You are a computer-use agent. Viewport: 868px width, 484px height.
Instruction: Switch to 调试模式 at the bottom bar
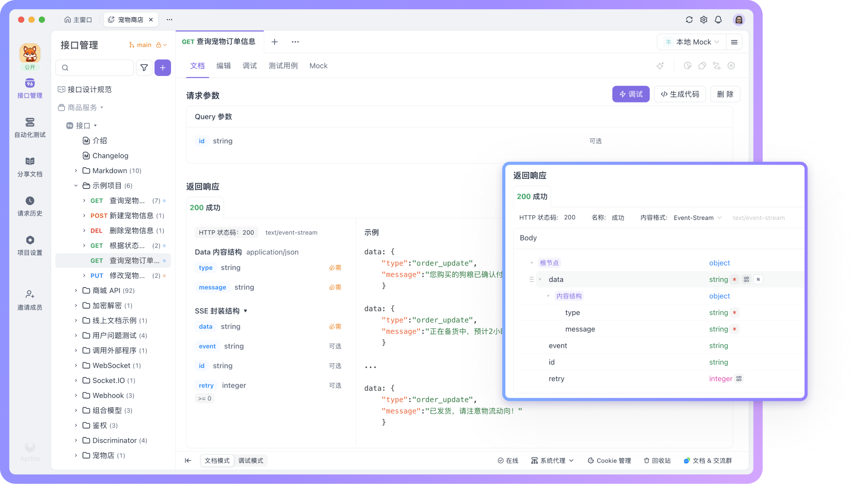tap(251, 460)
